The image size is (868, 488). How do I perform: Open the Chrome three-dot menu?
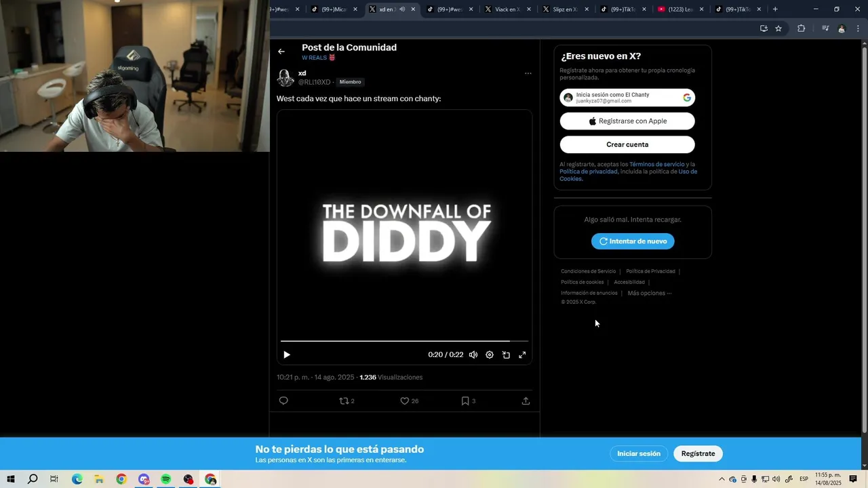click(x=858, y=28)
